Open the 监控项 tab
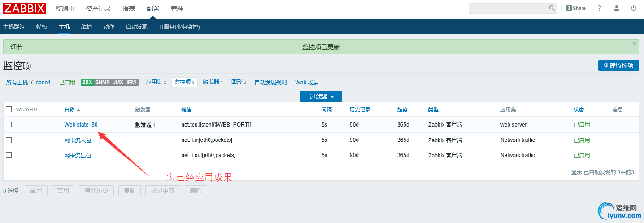 click(x=184, y=82)
